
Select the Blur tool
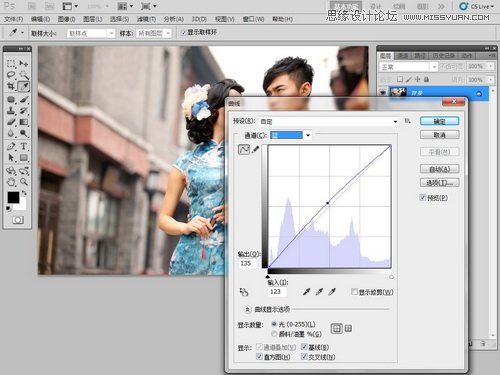point(11,133)
